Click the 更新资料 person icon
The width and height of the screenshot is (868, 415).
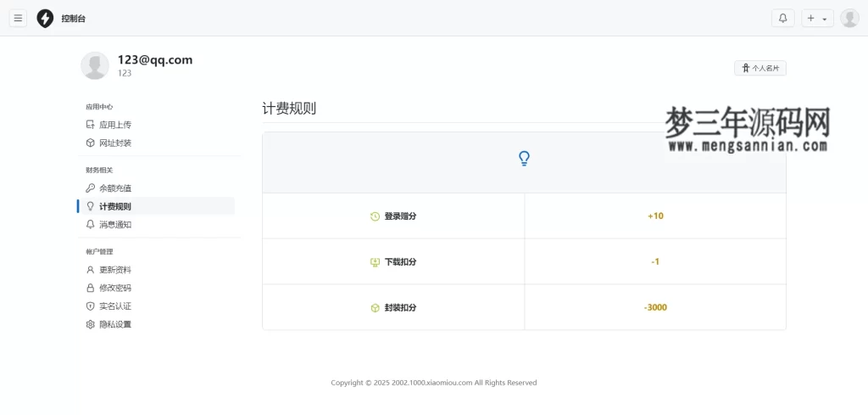point(90,270)
